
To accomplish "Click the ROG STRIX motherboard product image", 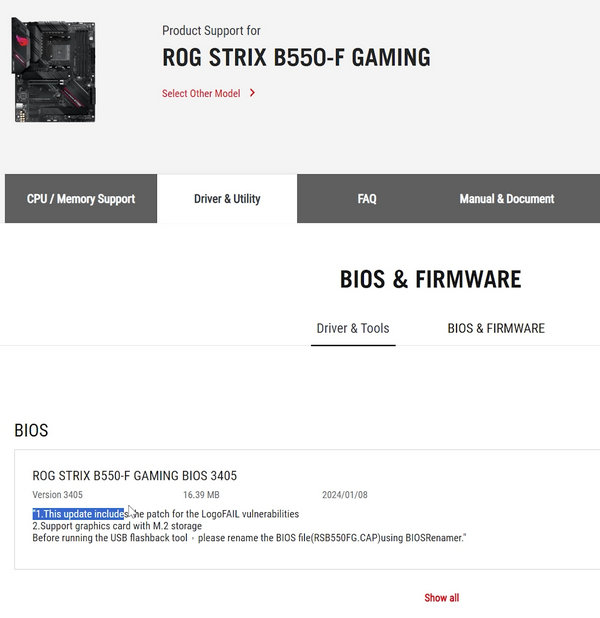I will [54, 69].
